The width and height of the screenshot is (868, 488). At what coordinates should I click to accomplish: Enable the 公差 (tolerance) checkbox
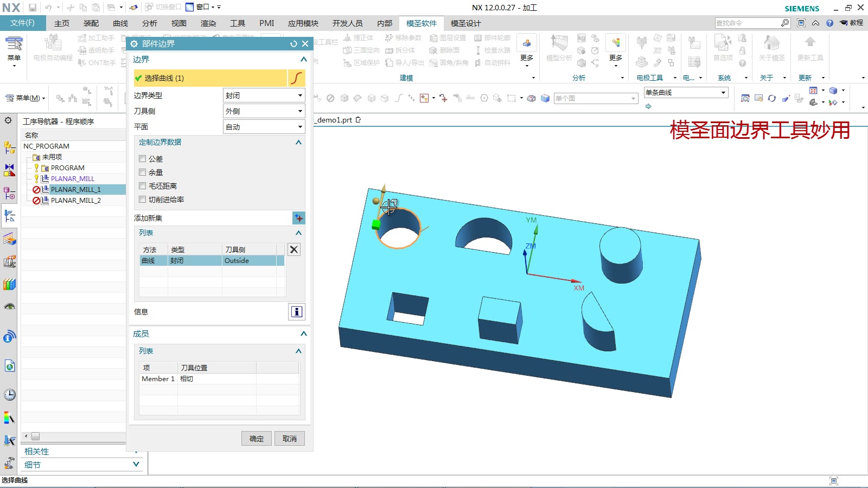click(143, 159)
